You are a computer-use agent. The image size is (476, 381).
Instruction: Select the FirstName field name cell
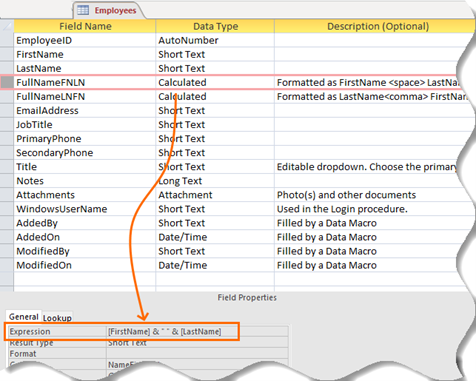85,54
